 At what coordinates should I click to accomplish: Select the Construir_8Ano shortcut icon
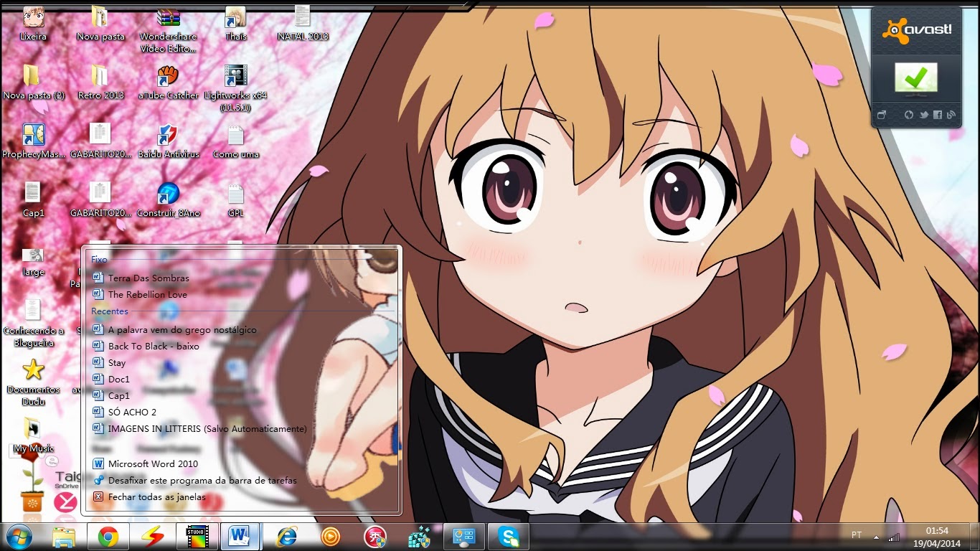pyautogui.click(x=168, y=199)
